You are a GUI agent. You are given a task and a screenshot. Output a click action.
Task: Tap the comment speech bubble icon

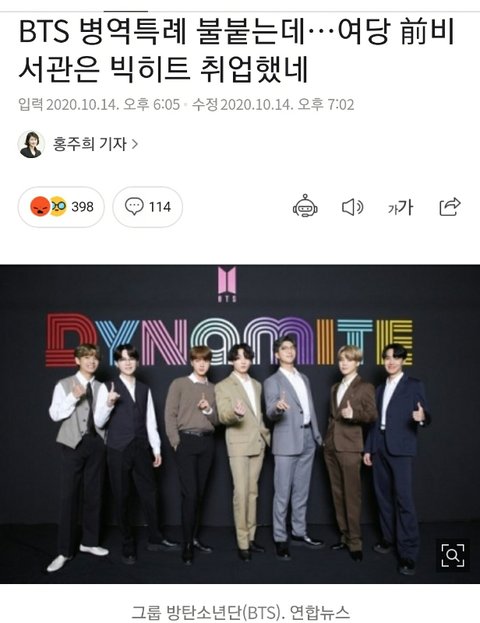134,207
